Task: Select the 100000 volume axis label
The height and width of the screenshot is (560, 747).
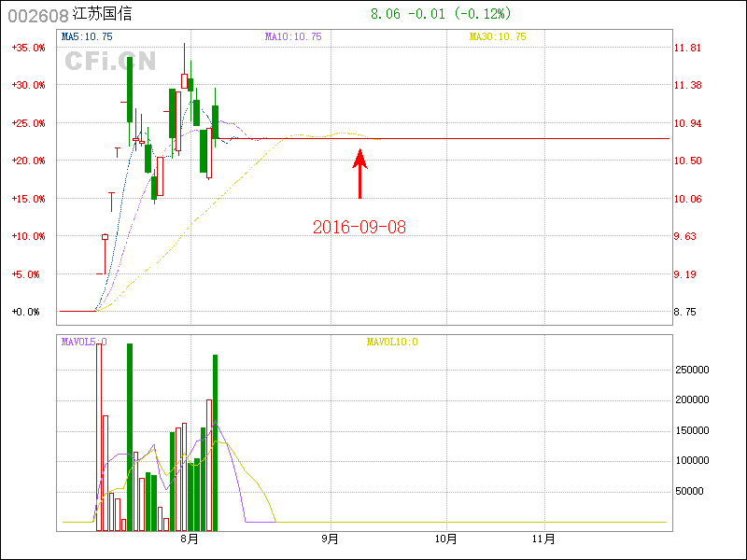Action: click(692, 460)
